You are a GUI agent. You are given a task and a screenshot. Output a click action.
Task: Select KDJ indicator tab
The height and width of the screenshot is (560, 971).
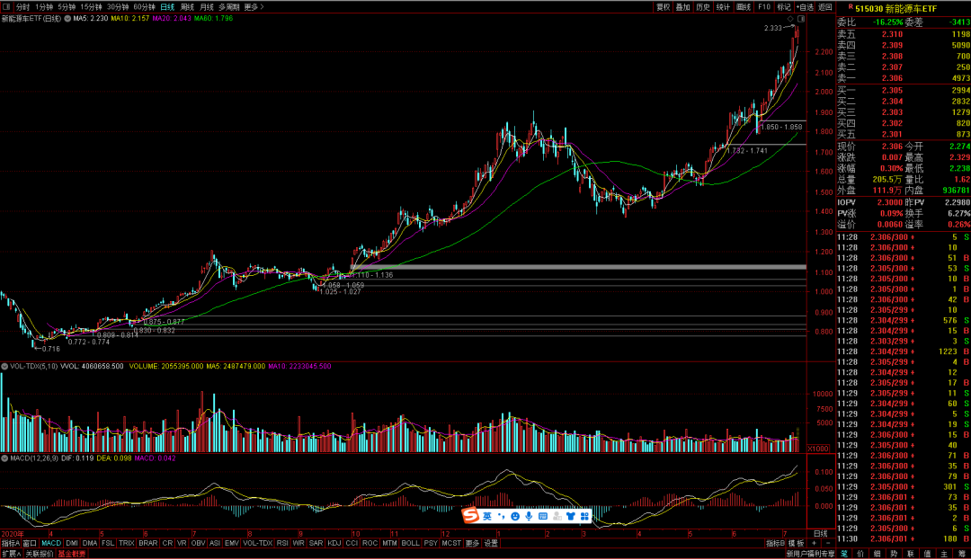coord(334,543)
